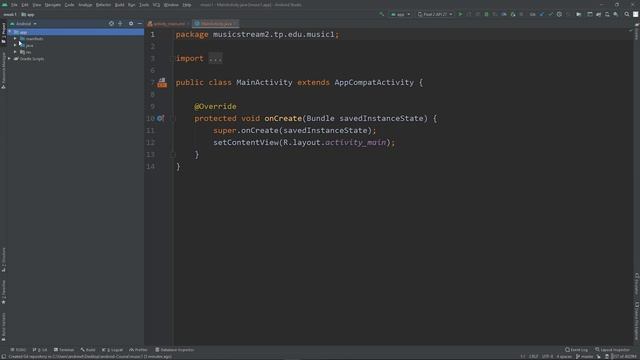The height and width of the screenshot is (360, 640).
Task: Open the Profiler tool window
Action: point(138,350)
